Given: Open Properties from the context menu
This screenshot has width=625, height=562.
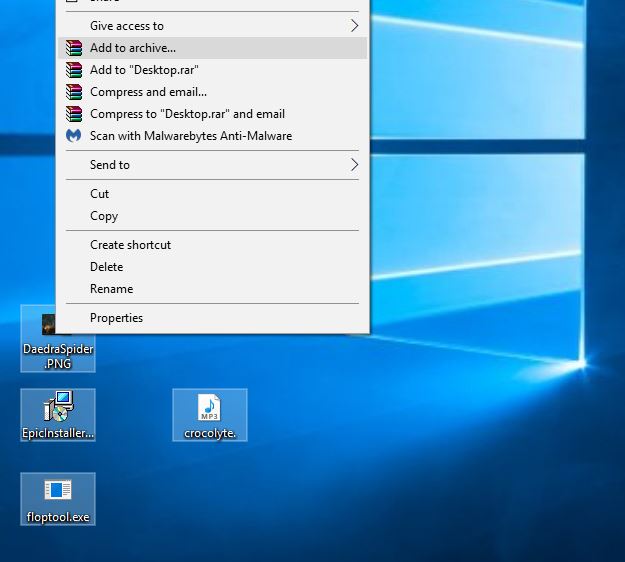Looking at the screenshot, I should point(116,318).
